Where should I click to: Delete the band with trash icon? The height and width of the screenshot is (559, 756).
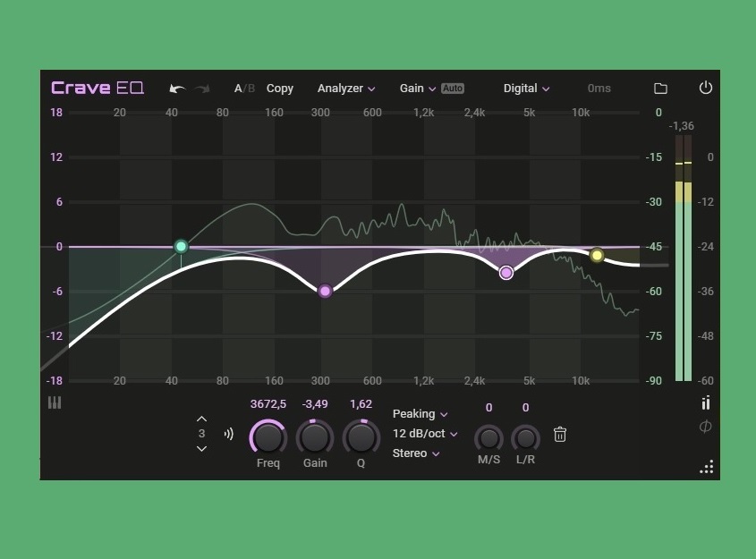coord(560,434)
